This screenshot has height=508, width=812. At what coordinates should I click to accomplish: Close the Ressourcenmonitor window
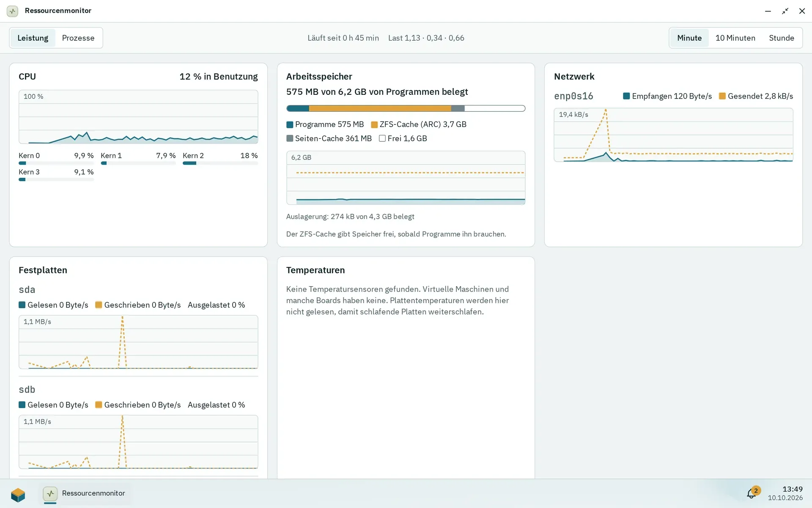[x=802, y=11]
